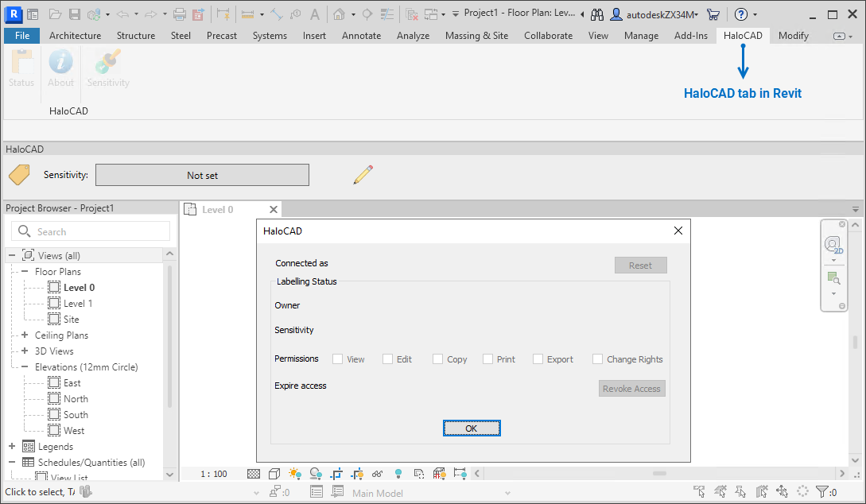Activate the Measure tool in Quick Access Toolbar
The width and height of the screenshot is (866, 504).
276,14
